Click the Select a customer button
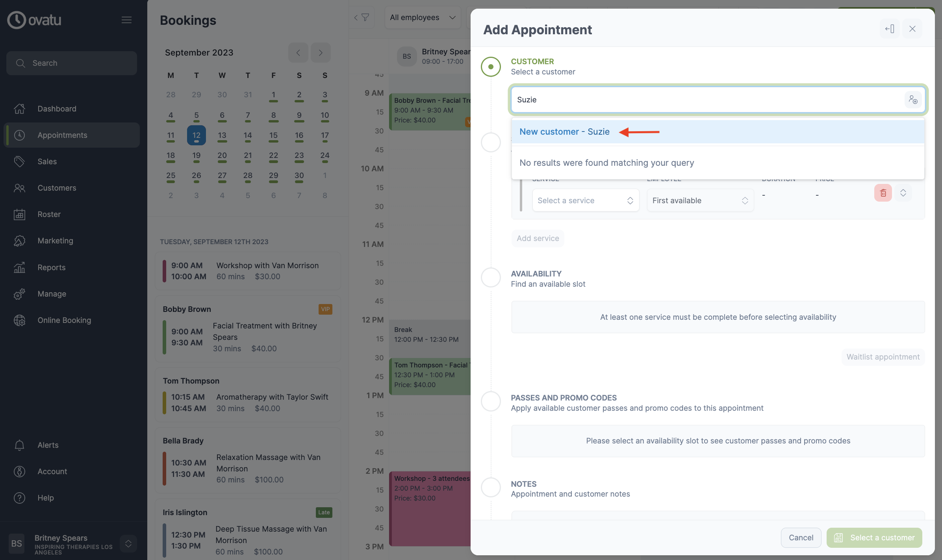This screenshot has height=560, width=942. pyautogui.click(x=874, y=538)
